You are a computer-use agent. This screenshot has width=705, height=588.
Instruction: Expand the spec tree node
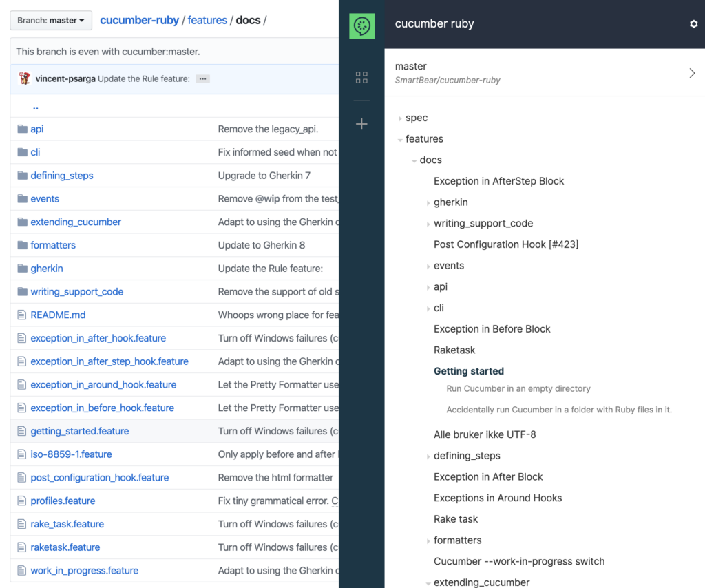[x=400, y=118]
